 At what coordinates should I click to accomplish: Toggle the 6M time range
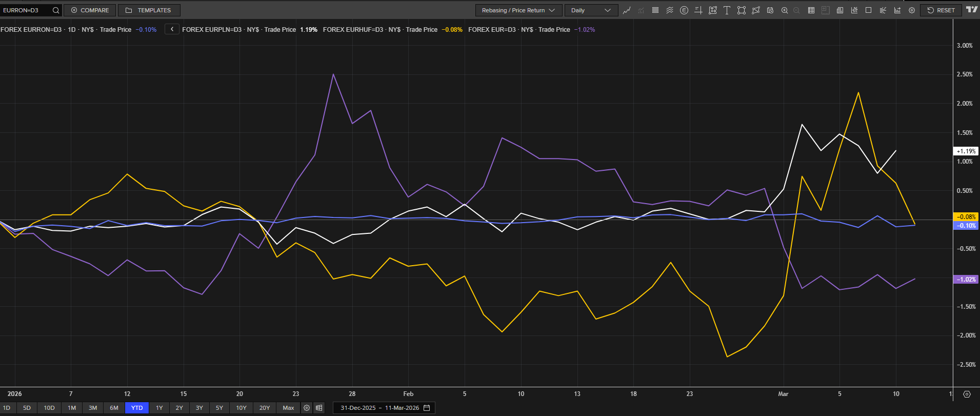click(114, 408)
